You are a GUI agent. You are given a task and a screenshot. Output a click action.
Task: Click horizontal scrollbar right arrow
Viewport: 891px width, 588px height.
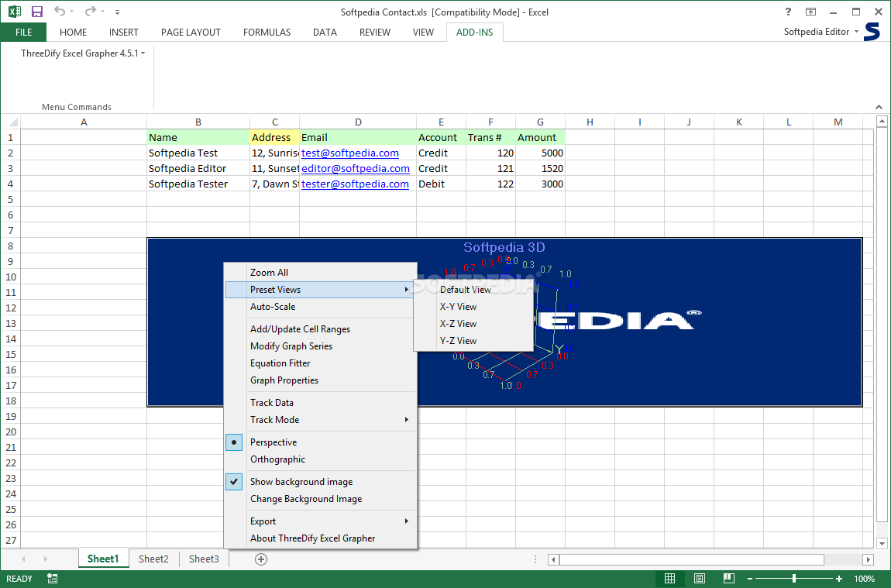coord(868,559)
